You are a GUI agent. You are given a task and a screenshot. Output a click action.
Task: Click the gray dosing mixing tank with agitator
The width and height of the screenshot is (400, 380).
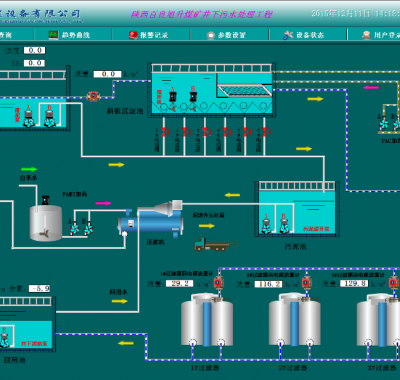tap(46, 223)
